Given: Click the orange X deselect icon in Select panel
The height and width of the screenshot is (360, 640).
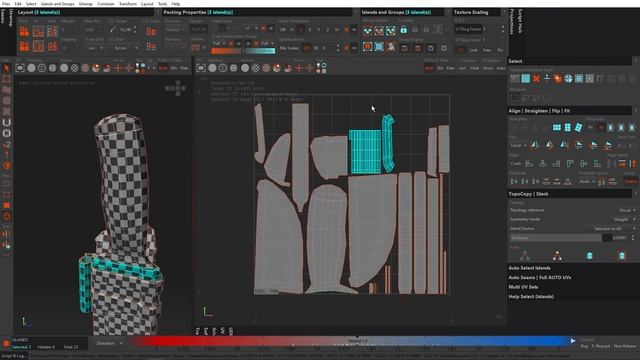Looking at the screenshot, I should (536, 78).
